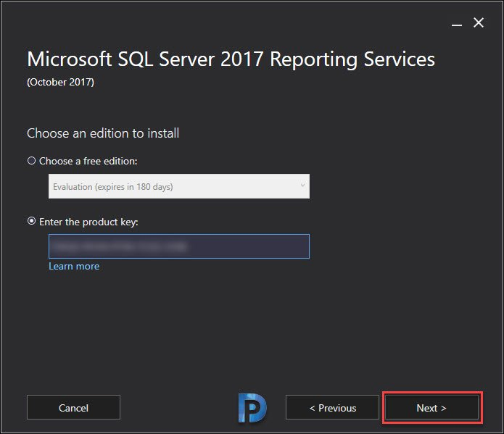This screenshot has width=504, height=434.
Task: Close the setup window with the X
Action: click(x=479, y=22)
